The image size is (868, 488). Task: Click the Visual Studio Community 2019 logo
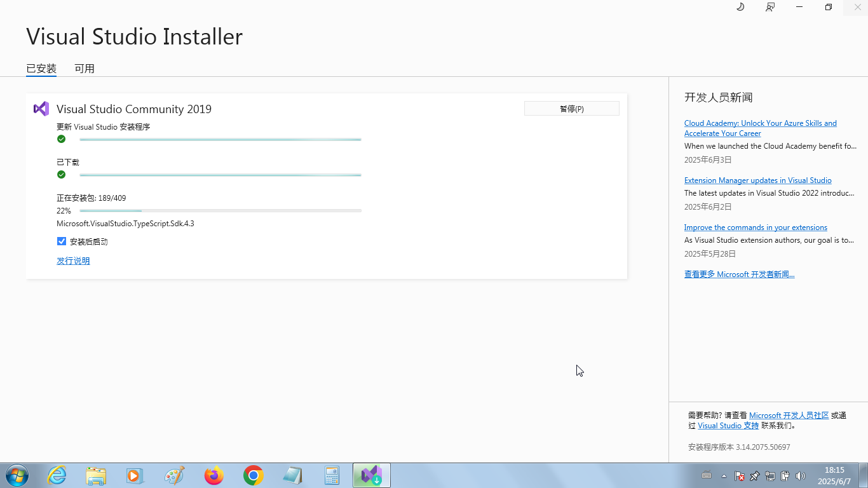[41, 109]
